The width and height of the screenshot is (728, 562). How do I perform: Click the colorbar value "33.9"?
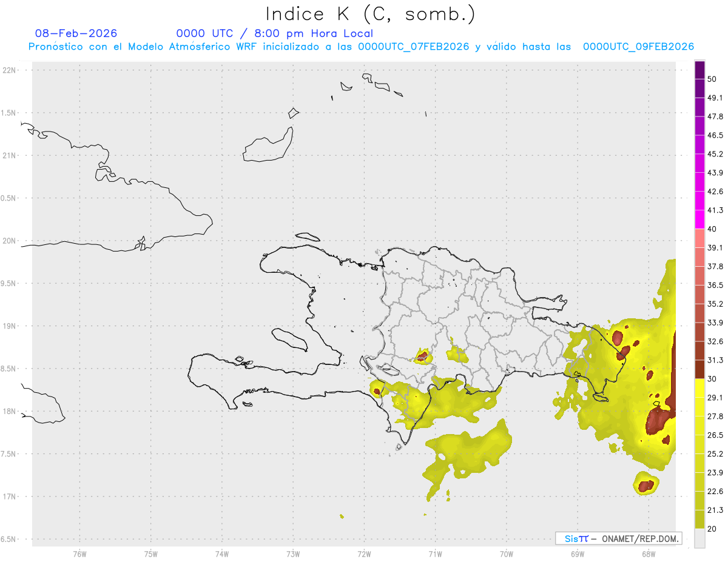tap(715, 323)
